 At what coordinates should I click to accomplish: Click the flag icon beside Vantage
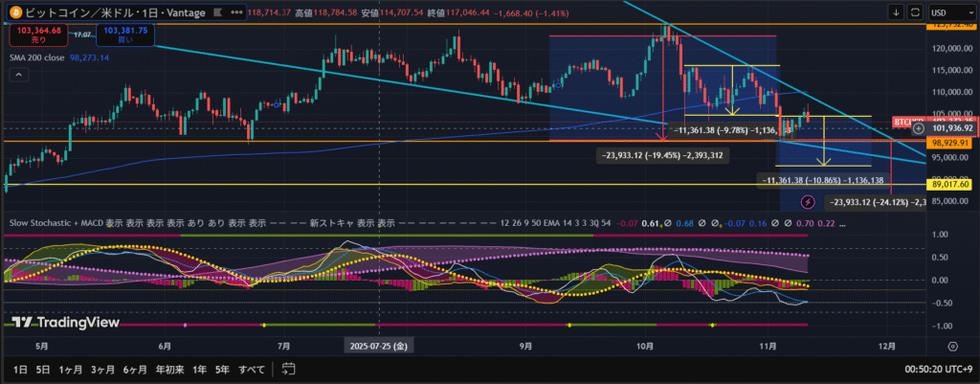(x=214, y=11)
